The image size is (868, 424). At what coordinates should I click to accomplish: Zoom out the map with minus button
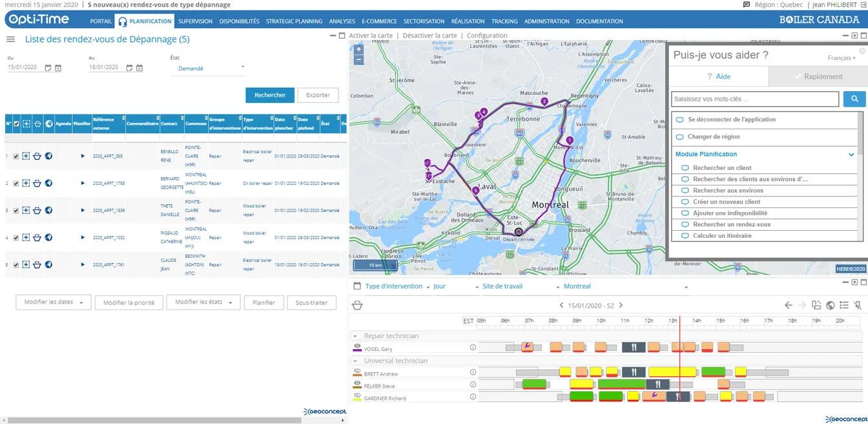coord(359,59)
